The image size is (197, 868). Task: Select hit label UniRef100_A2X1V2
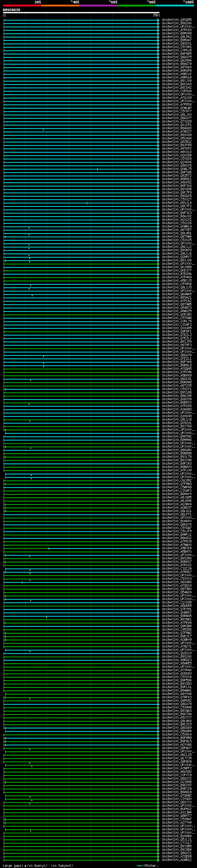pos(177,220)
